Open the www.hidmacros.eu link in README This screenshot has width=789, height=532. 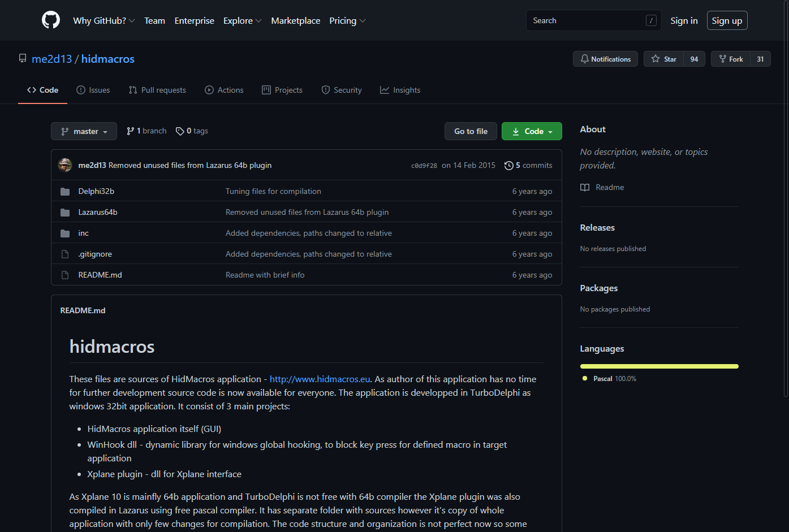[320, 379]
